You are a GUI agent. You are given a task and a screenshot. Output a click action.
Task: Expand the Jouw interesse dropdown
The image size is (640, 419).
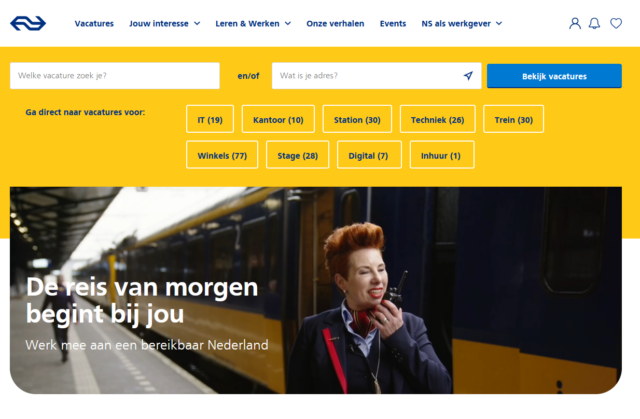[x=164, y=24]
